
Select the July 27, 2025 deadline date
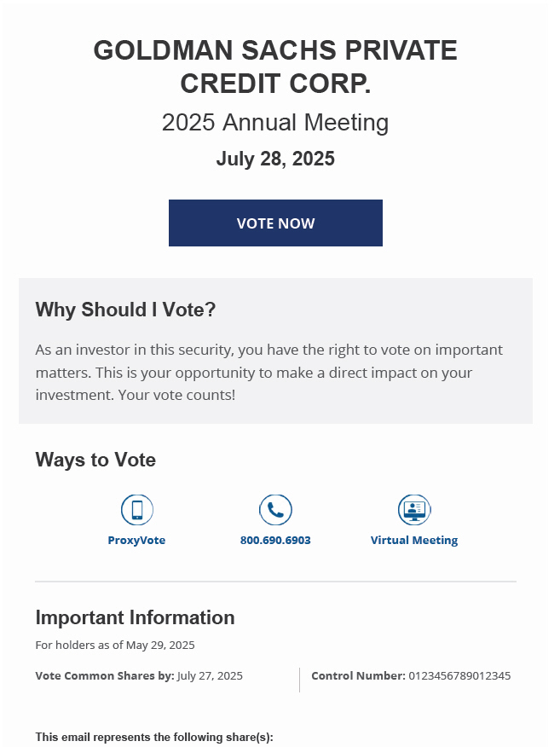click(210, 676)
